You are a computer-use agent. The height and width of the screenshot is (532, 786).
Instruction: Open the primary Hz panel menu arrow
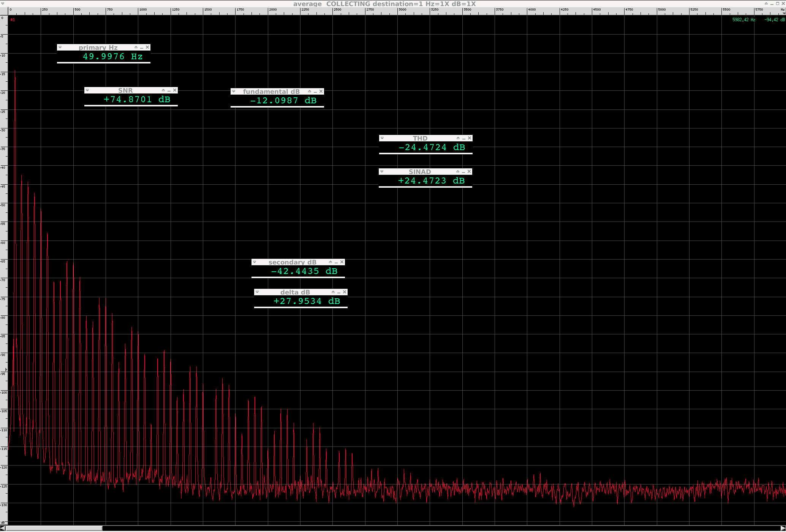(60, 47)
